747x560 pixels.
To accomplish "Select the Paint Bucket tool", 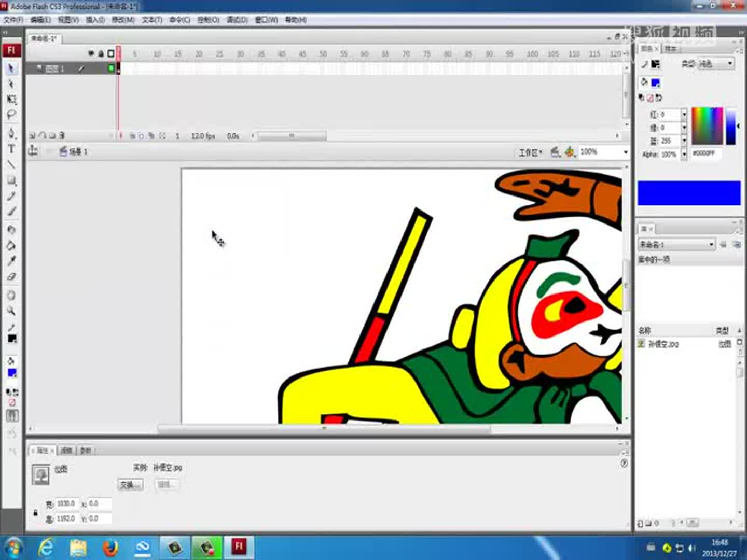I will tap(11, 245).
